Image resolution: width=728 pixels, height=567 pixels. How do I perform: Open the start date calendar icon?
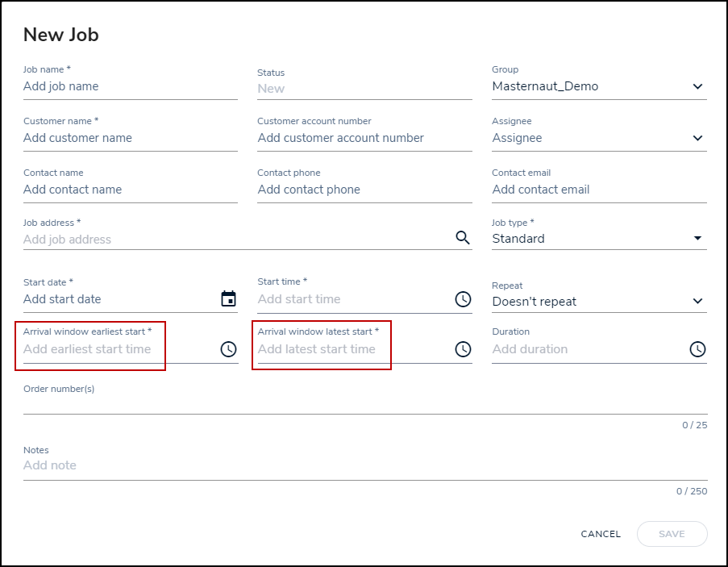(x=228, y=298)
